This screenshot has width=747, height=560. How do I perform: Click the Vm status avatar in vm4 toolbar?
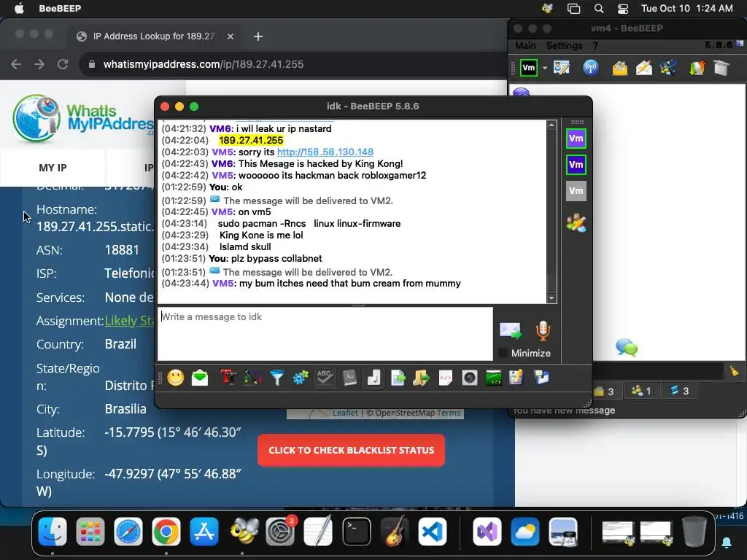[529, 68]
